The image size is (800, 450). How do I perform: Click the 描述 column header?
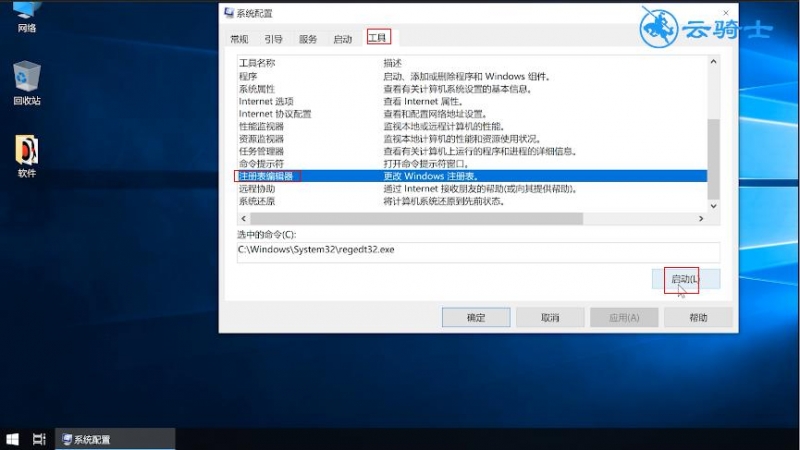click(392, 63)
